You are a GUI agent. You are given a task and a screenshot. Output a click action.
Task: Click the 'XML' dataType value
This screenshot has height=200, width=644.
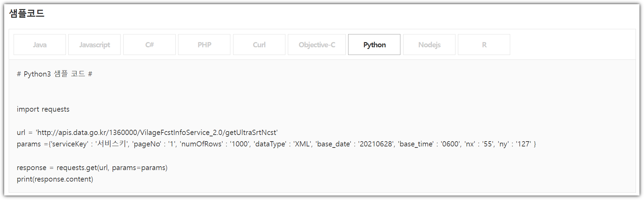(x=302, y=144)
